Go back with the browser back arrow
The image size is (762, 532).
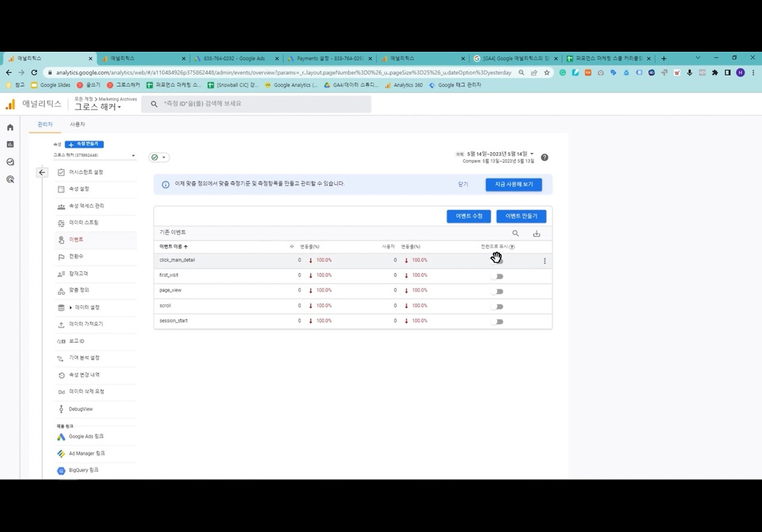coord(8,73)
